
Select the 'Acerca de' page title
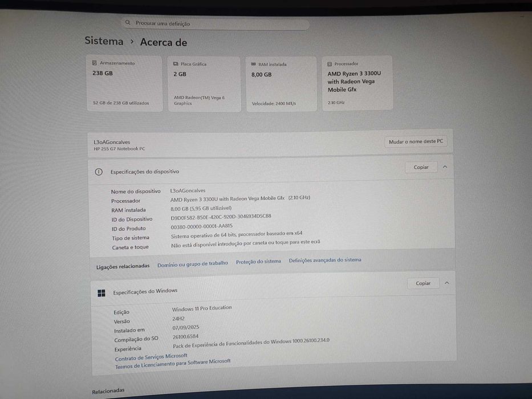click(x=164, y=42)
